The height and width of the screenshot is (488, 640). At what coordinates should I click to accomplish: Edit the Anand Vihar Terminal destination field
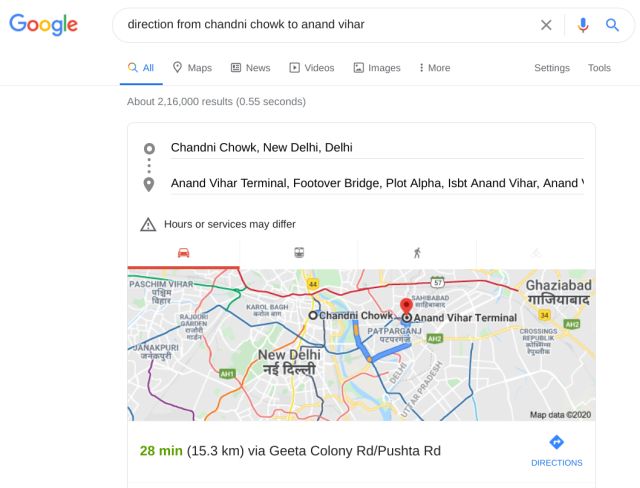377,183
